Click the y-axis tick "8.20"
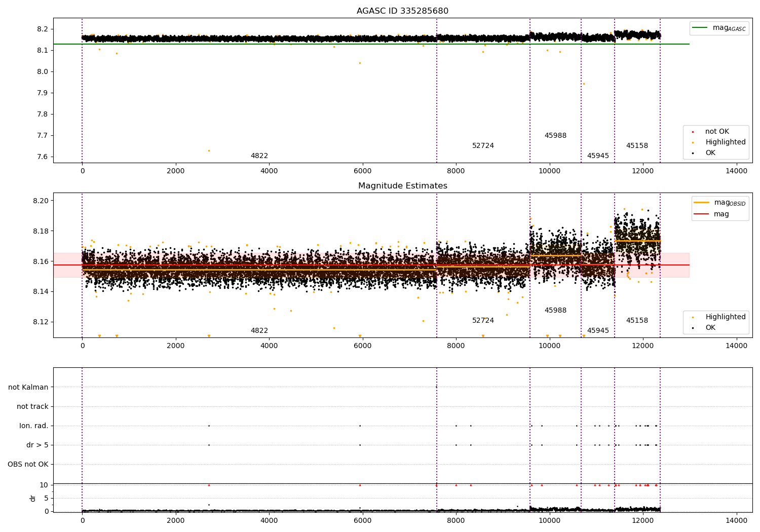This screenshot has width=760, height=532. pyautogui.click(x=41, y=201)
